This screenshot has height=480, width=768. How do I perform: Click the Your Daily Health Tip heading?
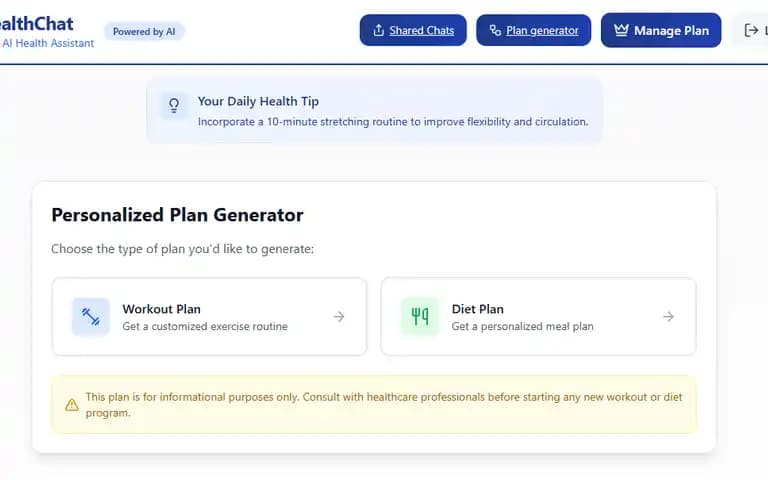point(258,101)
